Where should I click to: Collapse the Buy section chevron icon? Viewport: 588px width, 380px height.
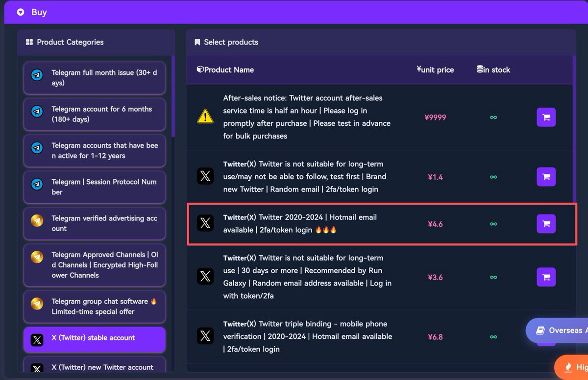20,12
